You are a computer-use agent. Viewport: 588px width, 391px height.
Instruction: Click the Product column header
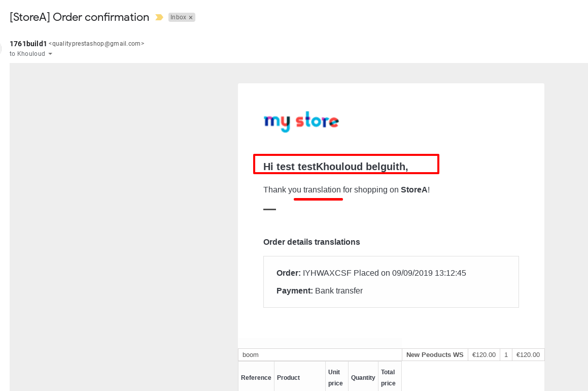coord(300,377)
